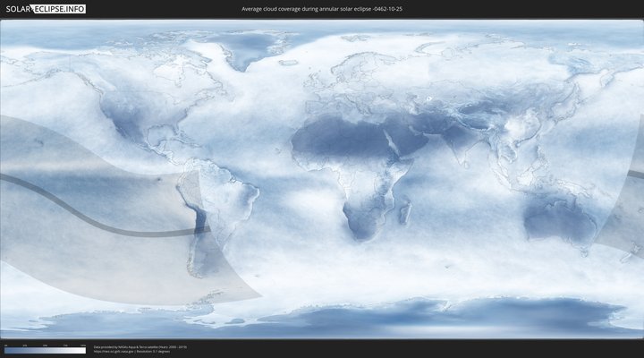This screenshot has height=358, width=644.
Task: Click the 100% label on the legend
Action: click(x=83, y=345)
